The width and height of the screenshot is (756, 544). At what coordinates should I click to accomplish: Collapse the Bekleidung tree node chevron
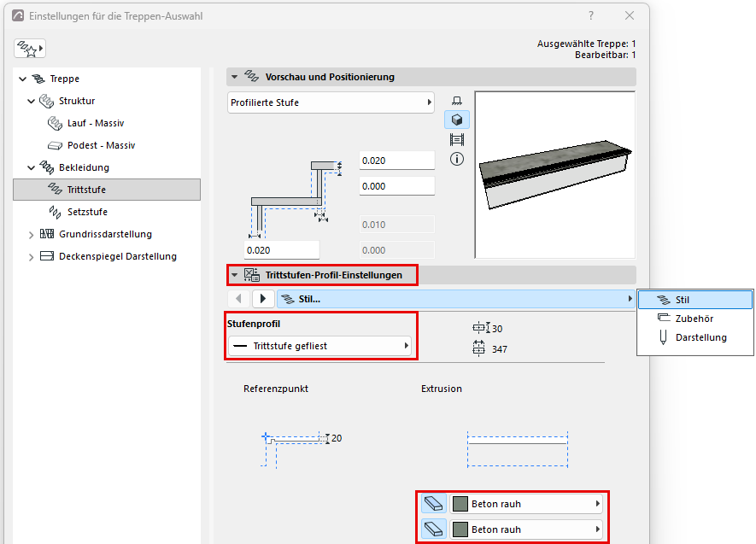click(x=32, y=167)
